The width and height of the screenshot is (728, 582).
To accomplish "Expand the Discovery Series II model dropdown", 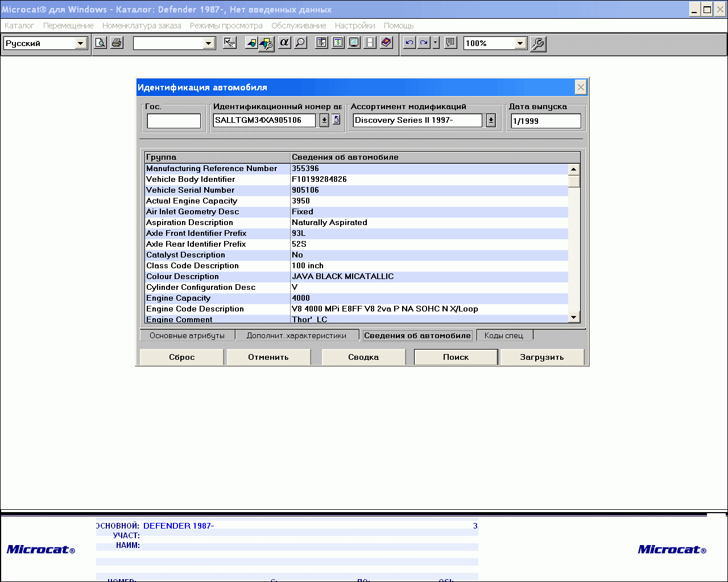I will coord(491,120).
